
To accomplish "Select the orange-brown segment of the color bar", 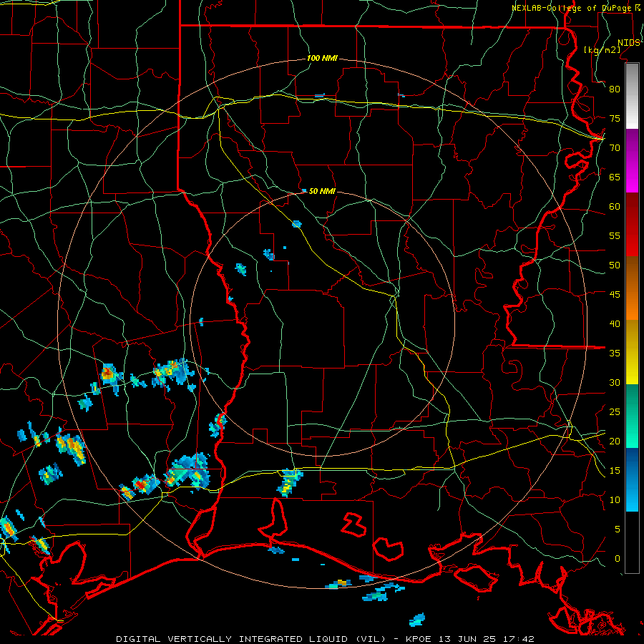I will tap(632, 288).
